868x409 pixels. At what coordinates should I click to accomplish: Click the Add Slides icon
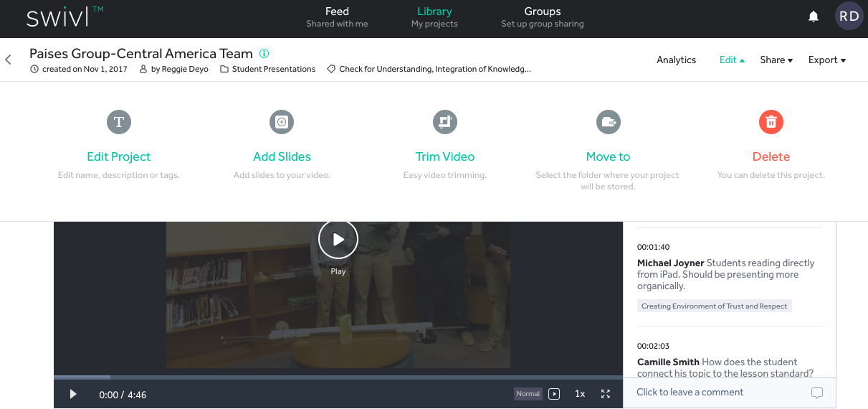[282, 122]
